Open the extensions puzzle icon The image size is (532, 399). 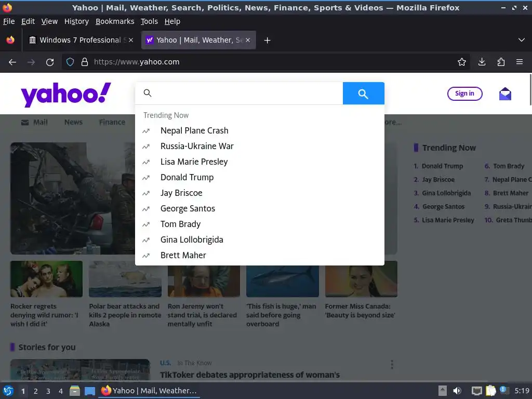tap(501, 62)
